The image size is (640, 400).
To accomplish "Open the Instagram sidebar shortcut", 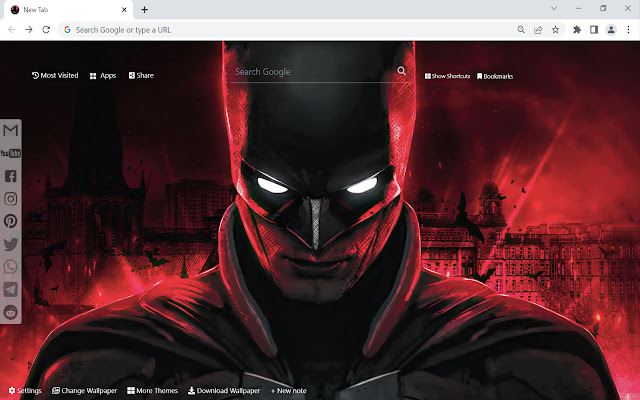I will coord(11,198).
